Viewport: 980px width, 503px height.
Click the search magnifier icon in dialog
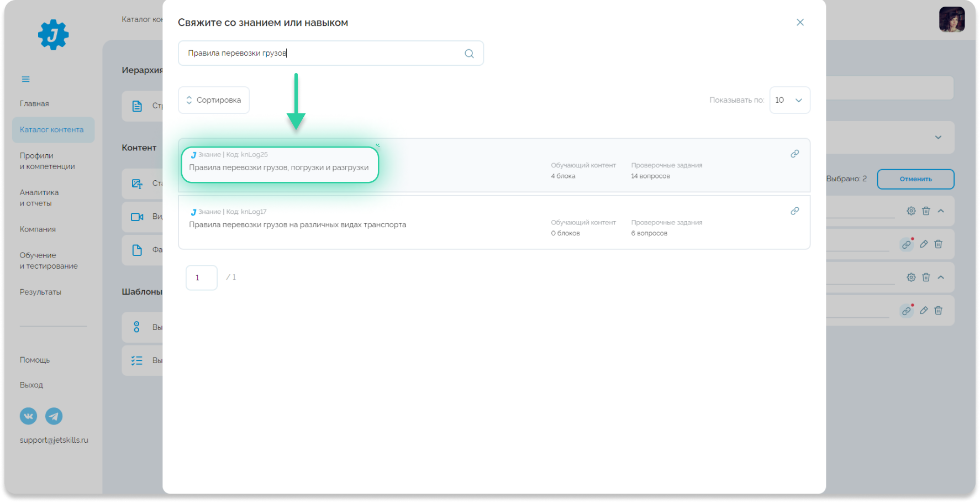[469, 54]
